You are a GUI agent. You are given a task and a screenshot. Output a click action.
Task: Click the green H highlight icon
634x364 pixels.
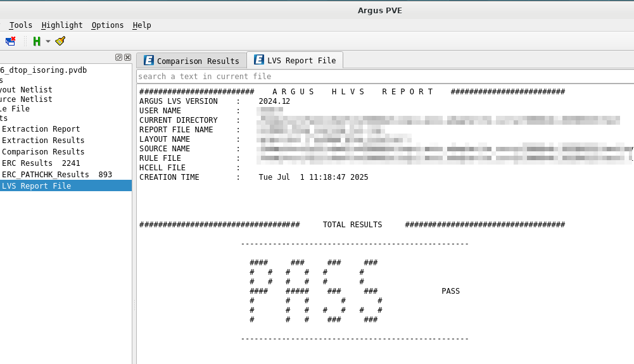pyautogui.click(x=37, y=41)
